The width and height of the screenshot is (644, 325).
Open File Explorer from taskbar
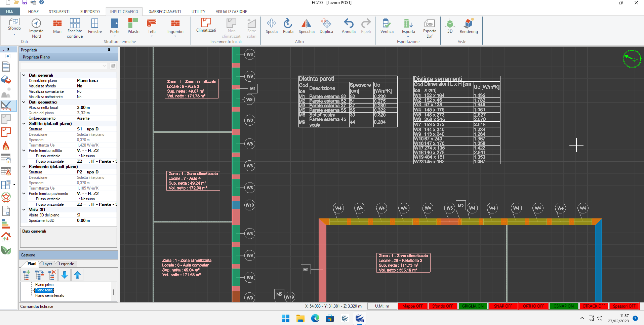[x=300, y=318]
